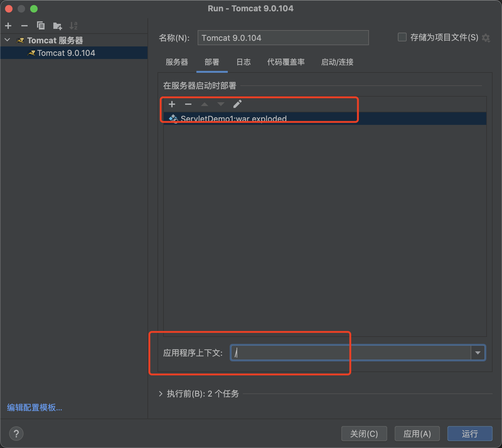Image resolution: width=502 pixels, height=448 pixels.
Task: Click the copy configuration icon
Action: [41, 26]
